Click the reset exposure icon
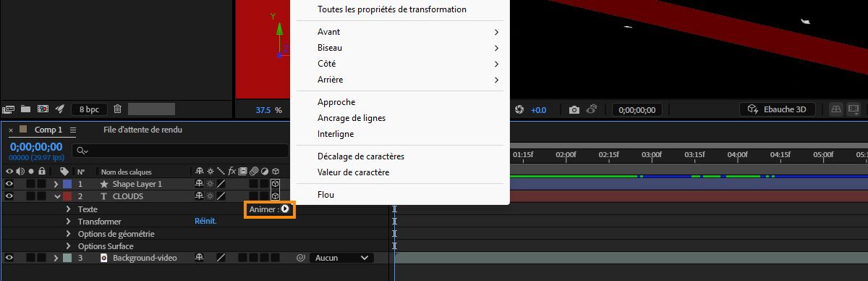 [x=519, y=110]
